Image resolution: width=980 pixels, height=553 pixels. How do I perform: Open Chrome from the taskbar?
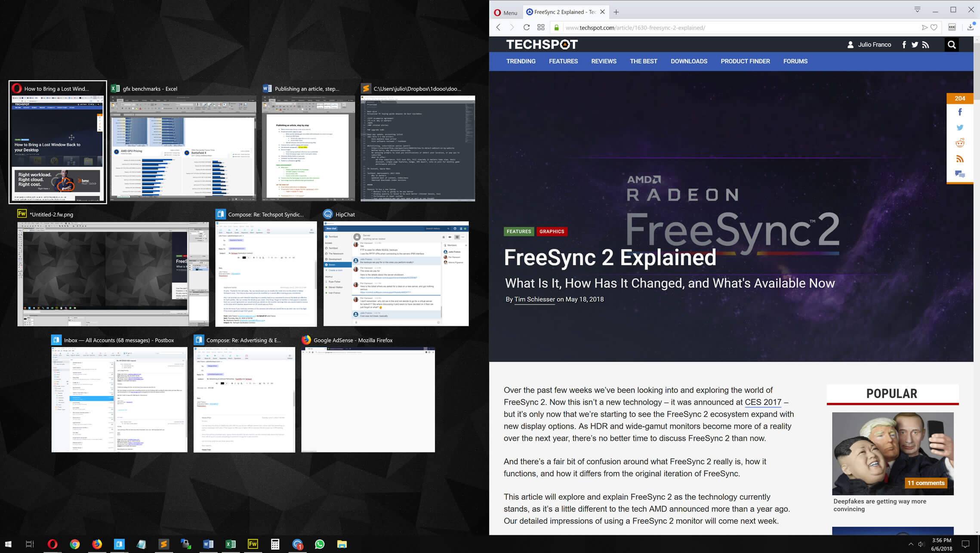pyautogui.click(x=75, y=544)
